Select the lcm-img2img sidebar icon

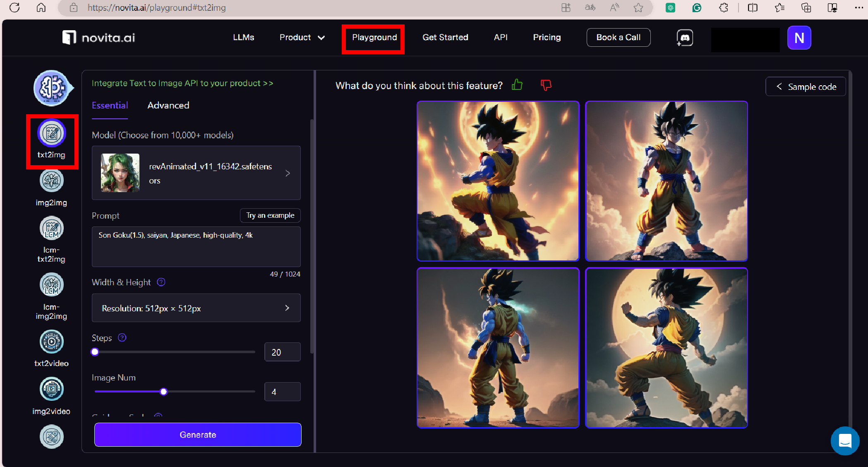tap(51, 285)
